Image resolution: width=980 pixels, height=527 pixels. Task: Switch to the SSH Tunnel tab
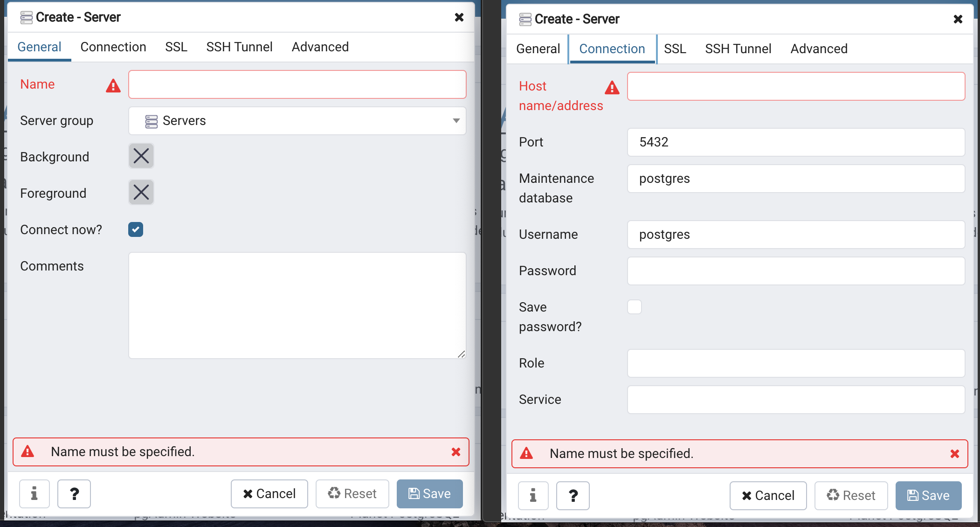pos(239,47)
